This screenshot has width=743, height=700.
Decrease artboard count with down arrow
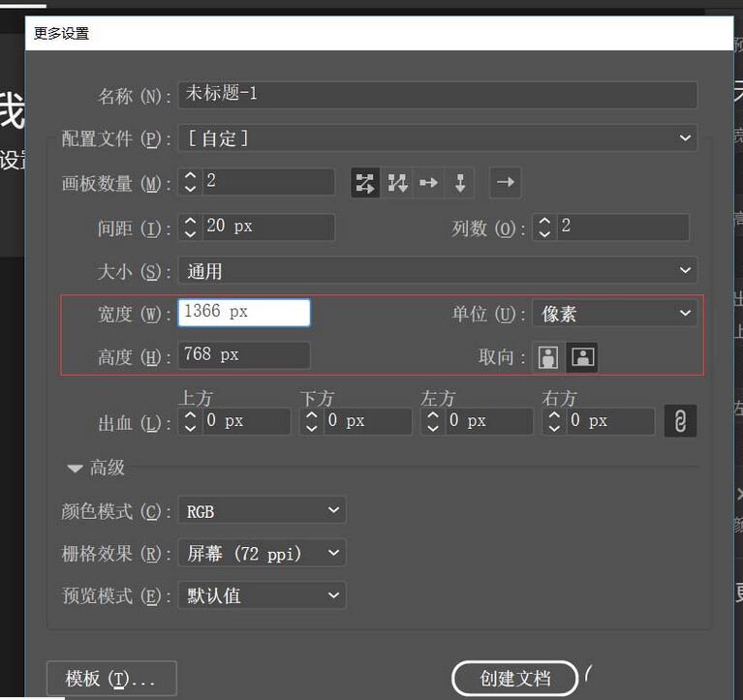(191, 189)
